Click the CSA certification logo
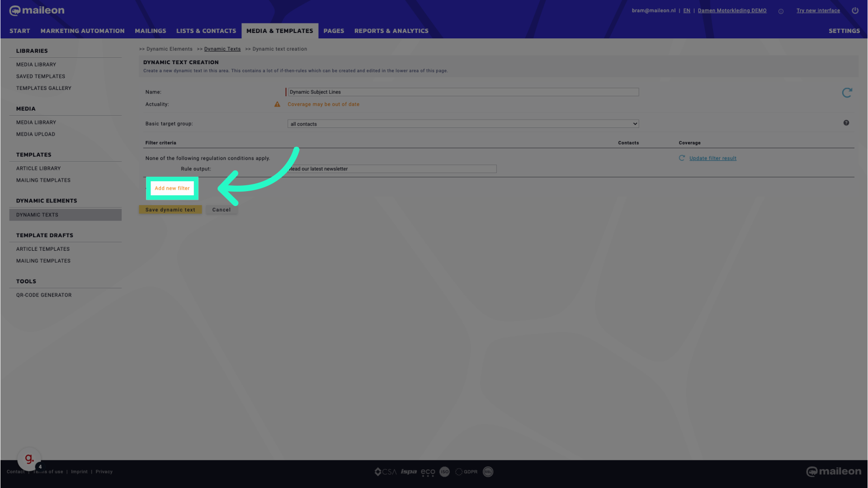Viewport: 868px width, 488px height. point(386,472)
